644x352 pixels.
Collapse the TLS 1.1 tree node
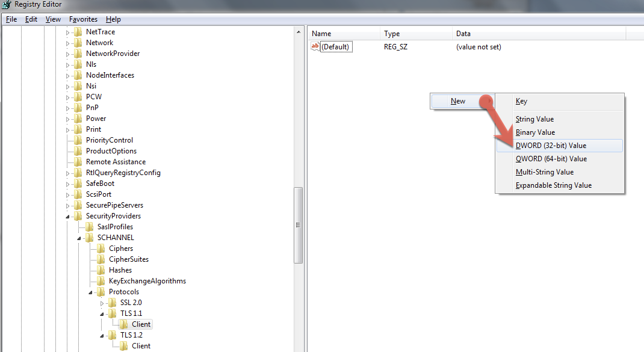(x=102, y=313)
